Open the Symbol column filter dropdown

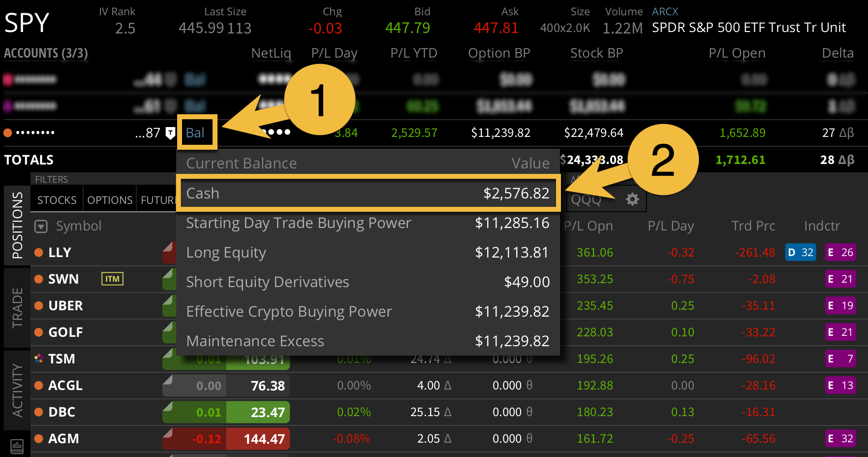pos(41,226)
